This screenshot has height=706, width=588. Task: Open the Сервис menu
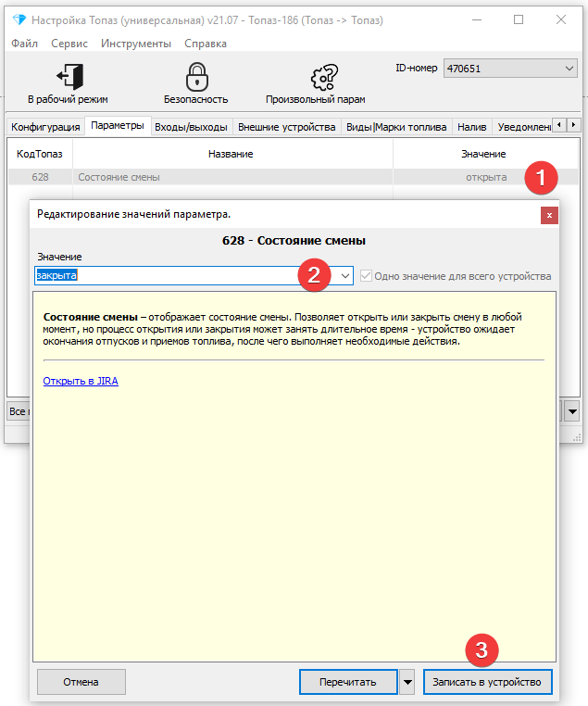point(69,44)
